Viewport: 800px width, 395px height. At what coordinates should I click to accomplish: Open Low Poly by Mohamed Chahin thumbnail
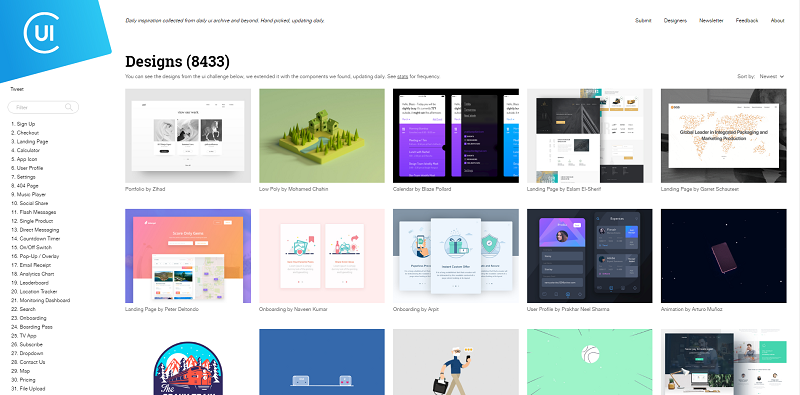click(x=322, y=136)
